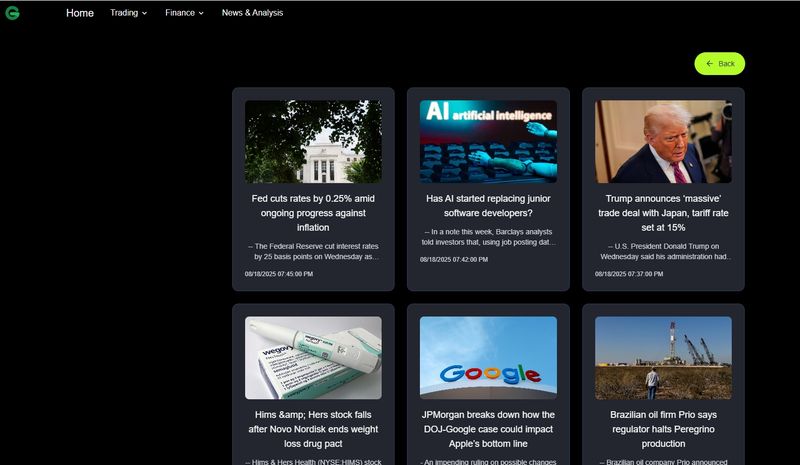Click timestamp 08/18/2025 07:37:00 PM
The height and width of the screenshot is (465, 800).
pos(629,274)
